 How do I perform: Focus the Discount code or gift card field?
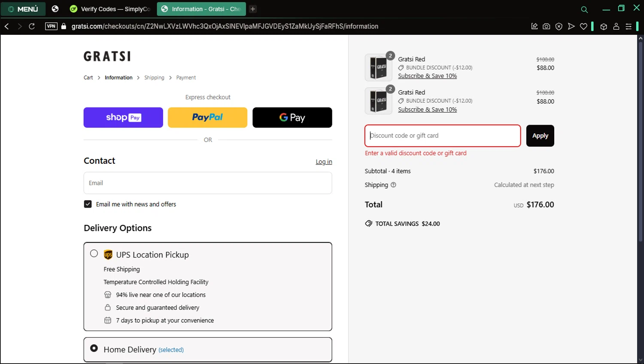443,136
